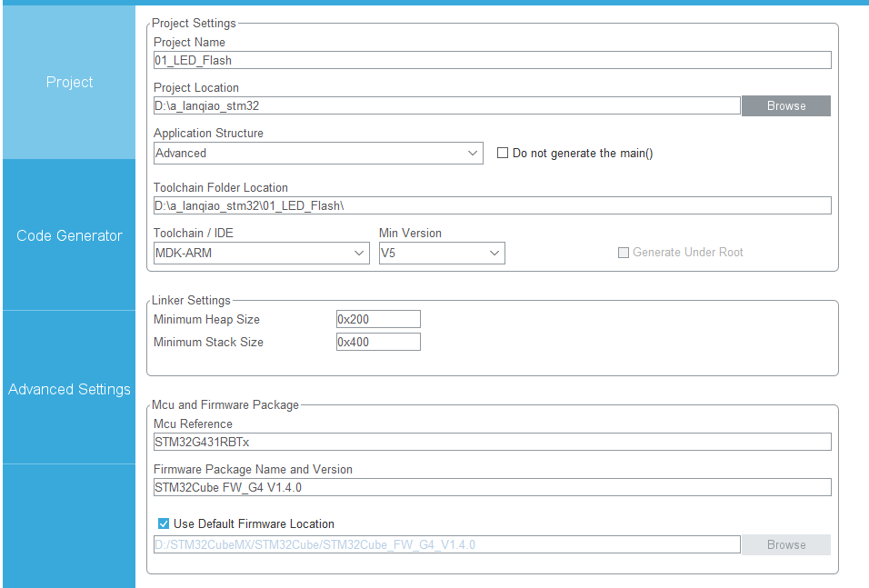Screen dimensions: 869x588
Task: Uncheck Use Default Firmware Location
Action: pyautogui.click(x=164, y=523)
